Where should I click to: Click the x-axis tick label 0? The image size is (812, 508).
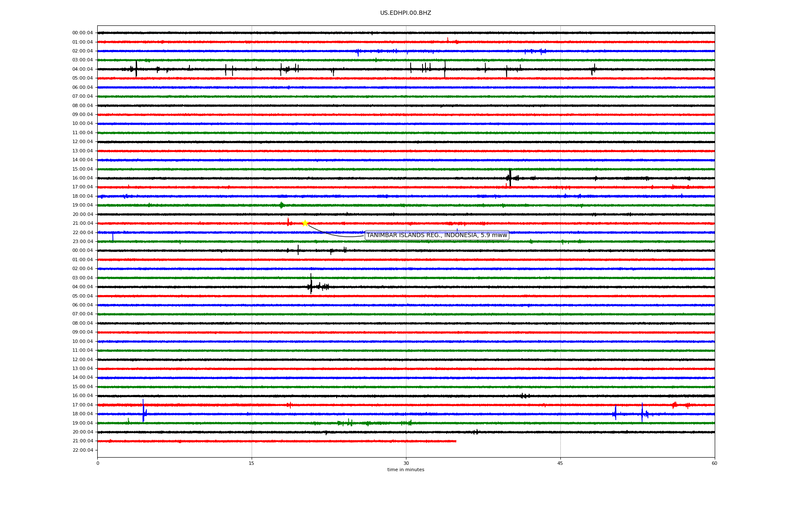coord(98,463)
